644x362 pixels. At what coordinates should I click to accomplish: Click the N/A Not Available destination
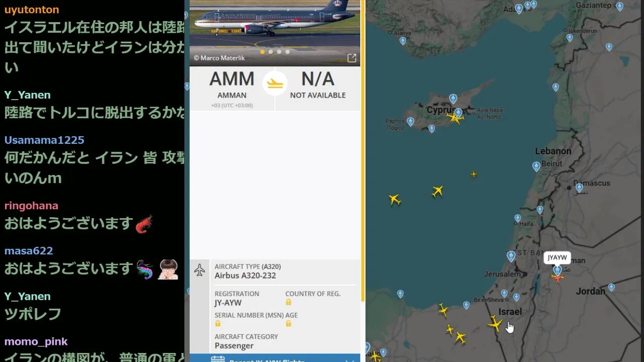(x=318, y=85)
